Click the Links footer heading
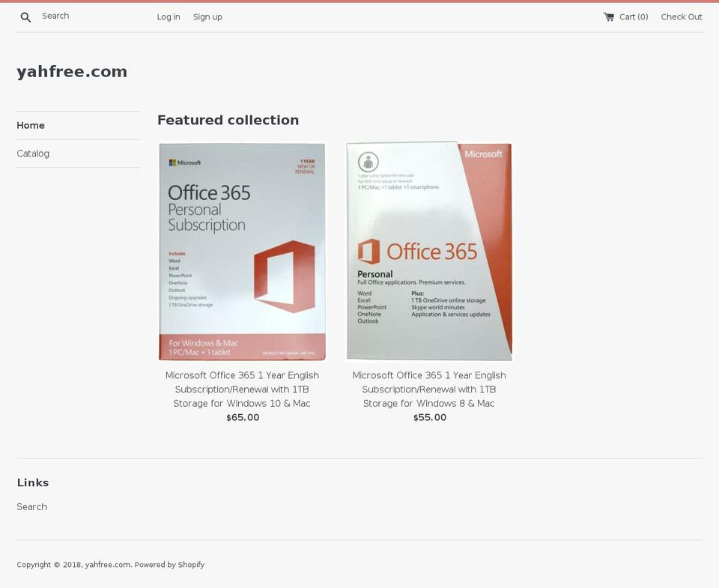Screen dimensions: 719x588 tap(32, 482)
